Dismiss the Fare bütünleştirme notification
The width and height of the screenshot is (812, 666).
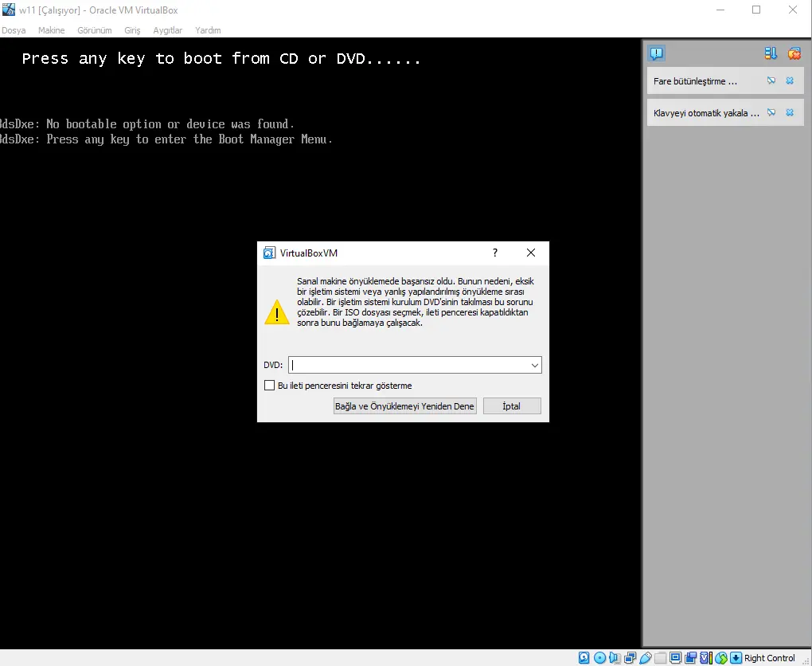790,80
